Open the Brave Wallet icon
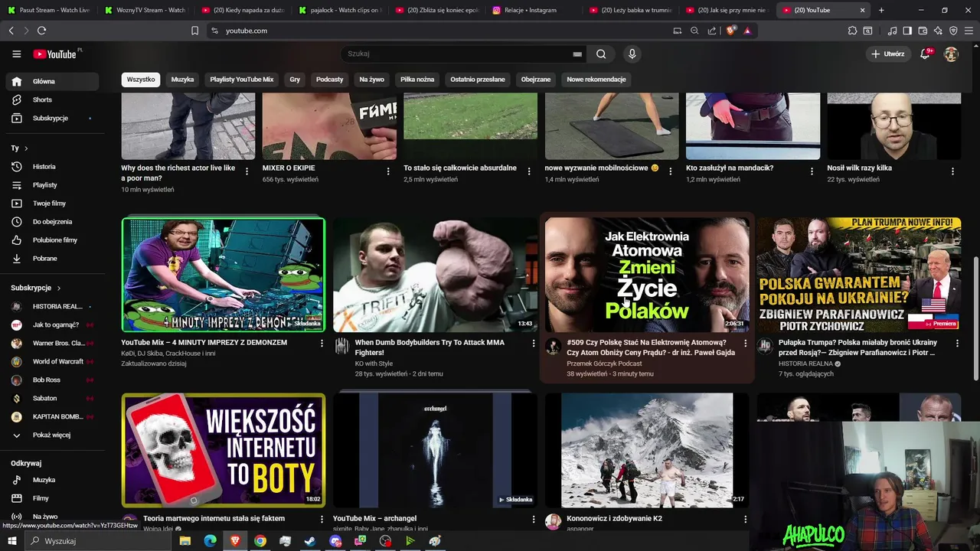This screenshot has height=551, width=980. (x=923, y=31)
